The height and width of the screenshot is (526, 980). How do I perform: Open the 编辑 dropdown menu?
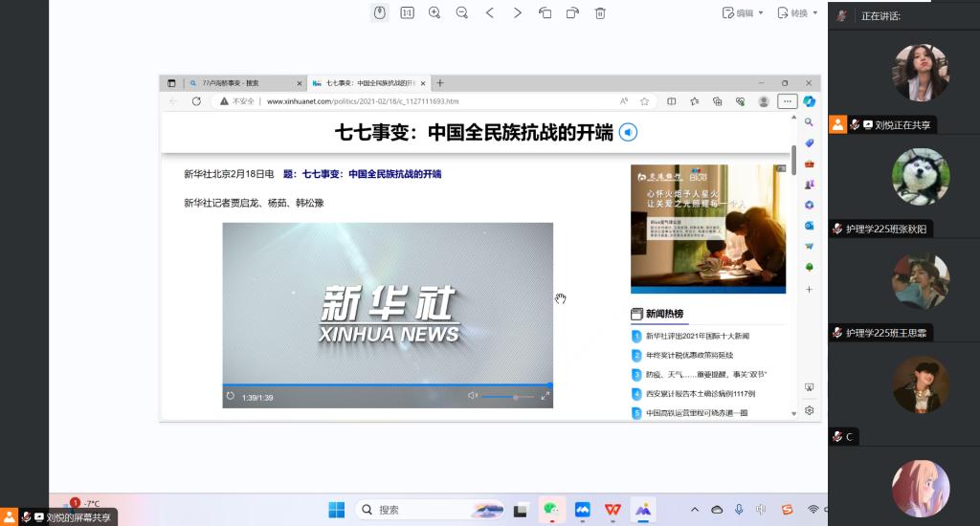[x=744, y=12]
